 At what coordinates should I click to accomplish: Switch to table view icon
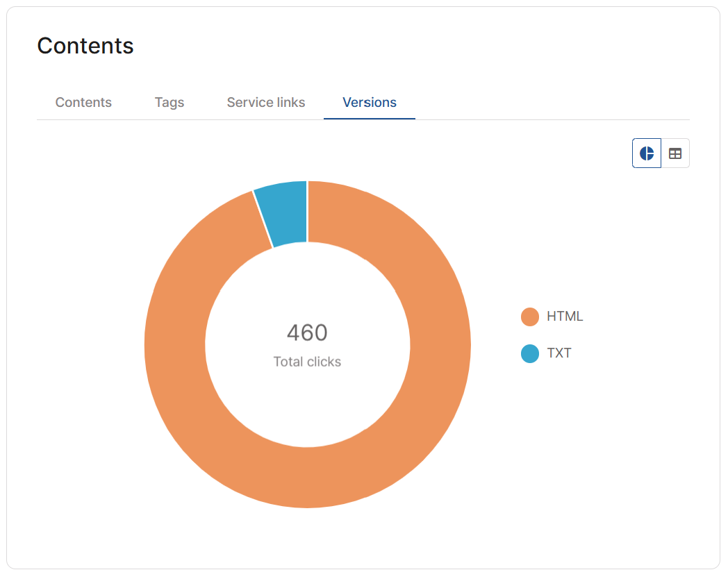coord(675,153)
